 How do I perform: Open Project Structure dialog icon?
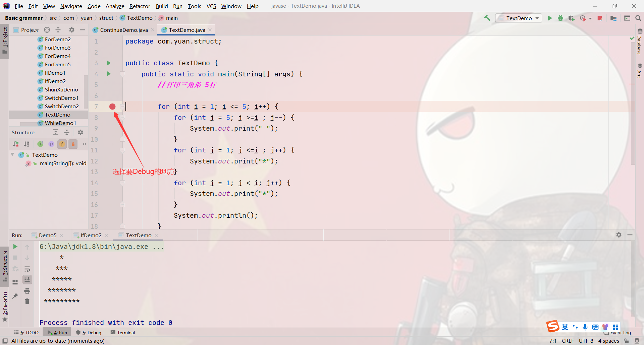pos(613,18)
